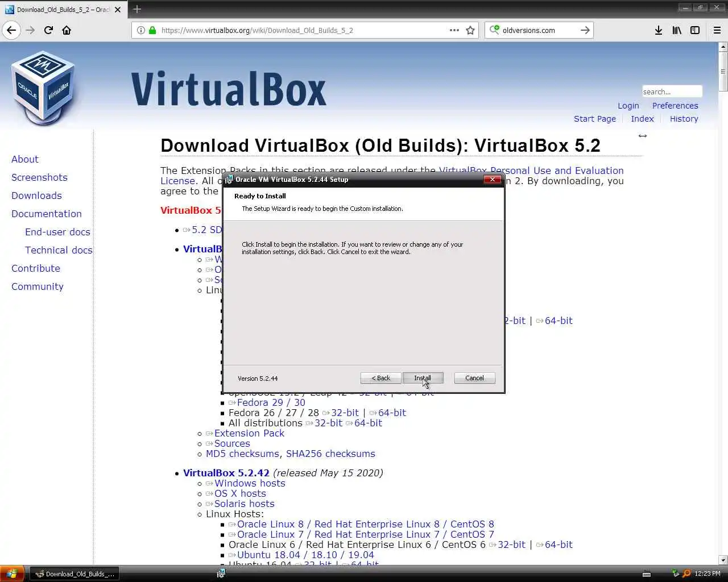Image resolution: width=728 pixels, height=582 pixels.
Task: Open Screenshots in the left sidebar
Action: [39, 177]
